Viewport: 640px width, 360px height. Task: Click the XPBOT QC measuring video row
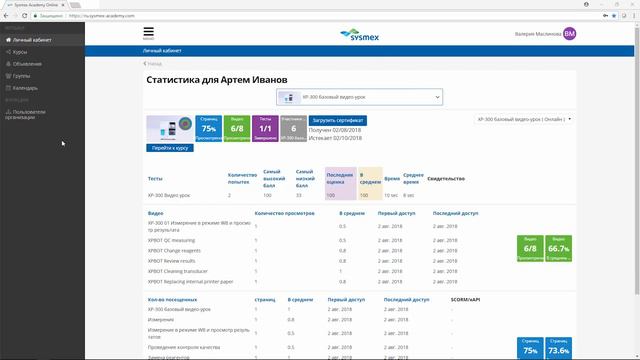click(314, 240)
